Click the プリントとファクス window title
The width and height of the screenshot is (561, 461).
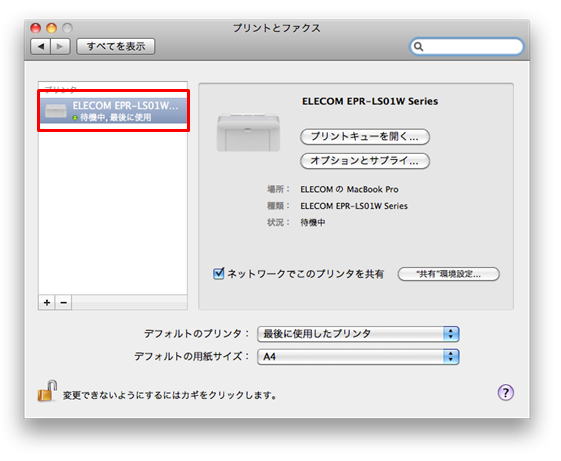(277, 28)
